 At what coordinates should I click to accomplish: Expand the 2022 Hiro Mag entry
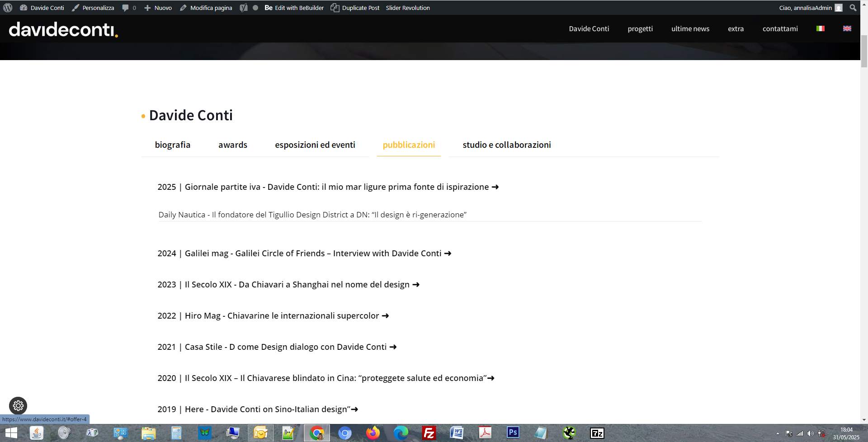click(x=273, y=316)
